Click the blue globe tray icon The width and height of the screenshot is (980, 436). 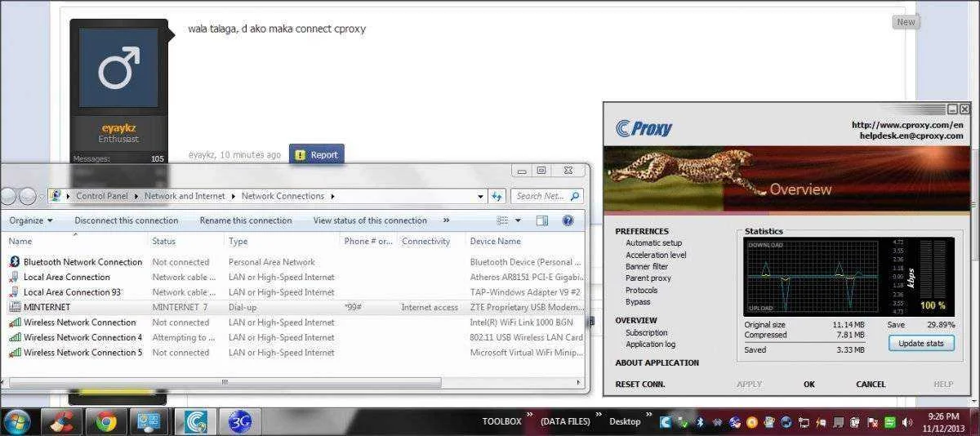click(786, 422)
